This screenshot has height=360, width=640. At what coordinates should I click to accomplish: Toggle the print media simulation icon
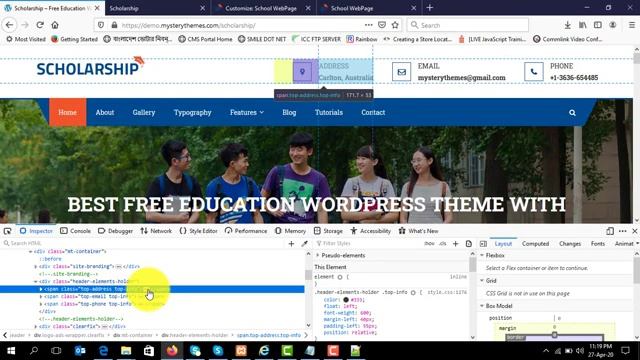[x=469, y=244]
